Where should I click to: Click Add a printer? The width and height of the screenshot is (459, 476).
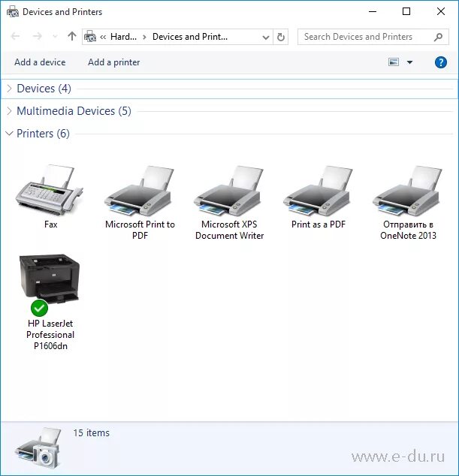[114, 62]
